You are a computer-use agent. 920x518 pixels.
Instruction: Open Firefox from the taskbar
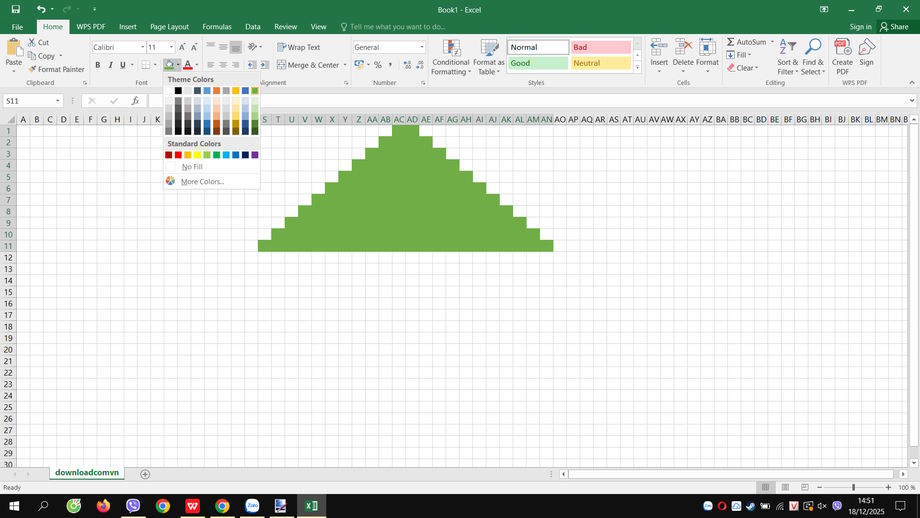pyautogui.click(x=104, y=506)
